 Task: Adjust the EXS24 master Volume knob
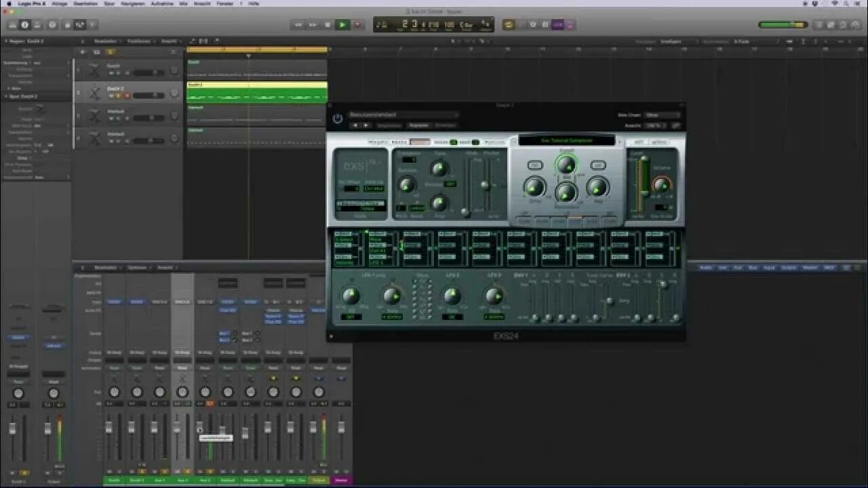[x=661, y=185]
